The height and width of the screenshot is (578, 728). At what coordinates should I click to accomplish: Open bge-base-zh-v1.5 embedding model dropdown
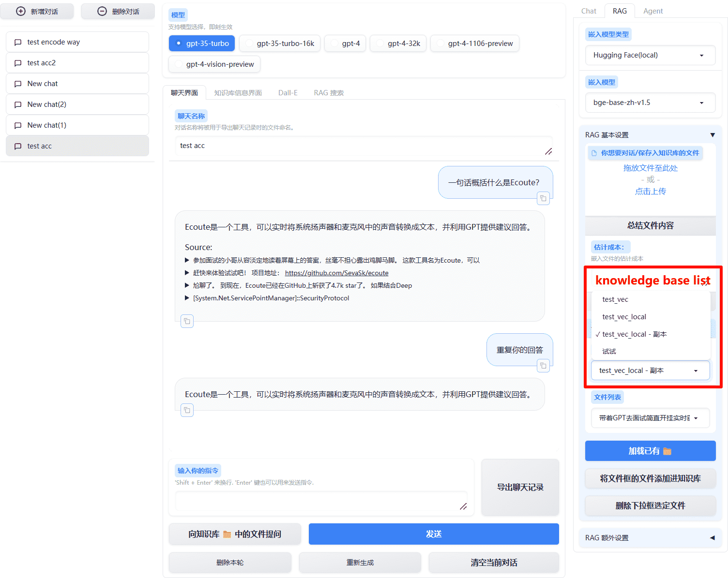650,103
